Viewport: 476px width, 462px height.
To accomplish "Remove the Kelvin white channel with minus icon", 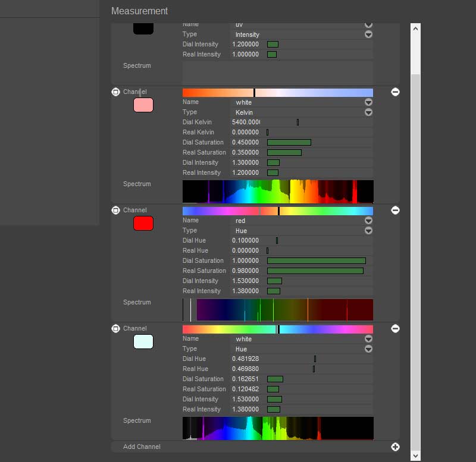I will pos(395,92).
